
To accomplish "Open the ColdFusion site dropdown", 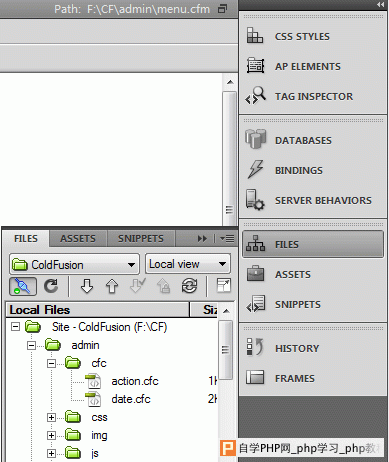I will (74, 265).
